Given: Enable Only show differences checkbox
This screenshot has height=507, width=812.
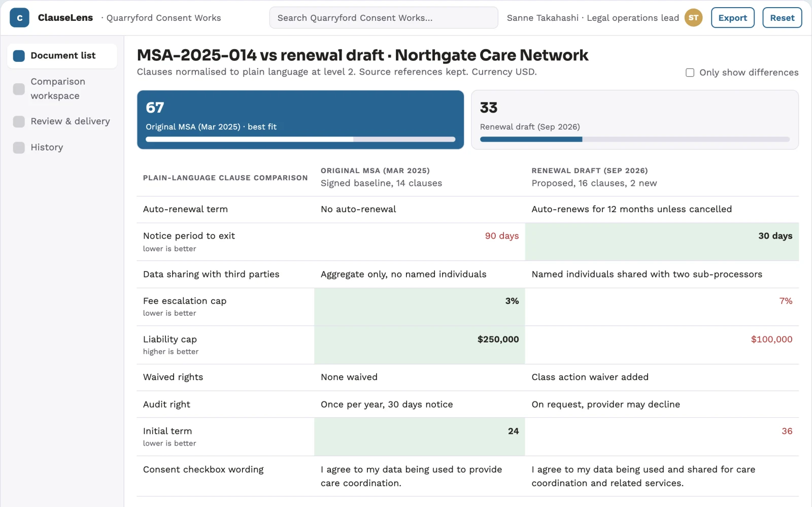Looking at the screenshot, I should click(690, 73).
